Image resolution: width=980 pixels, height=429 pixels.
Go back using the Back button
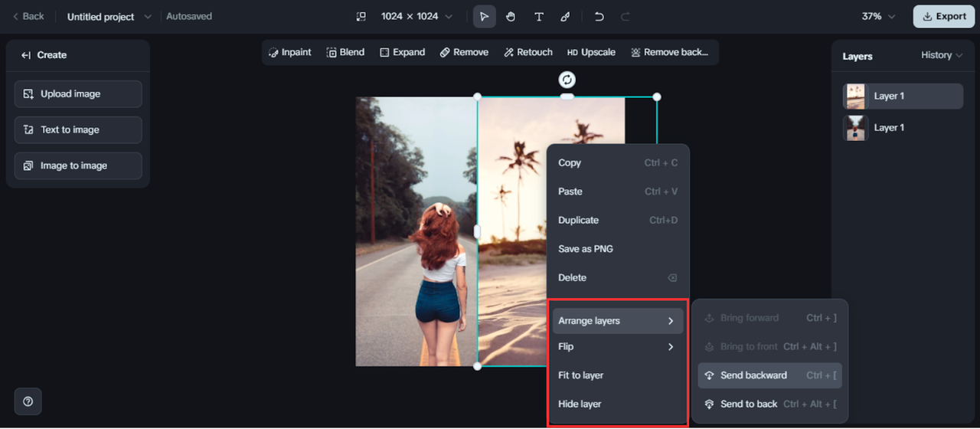[28, 16]
